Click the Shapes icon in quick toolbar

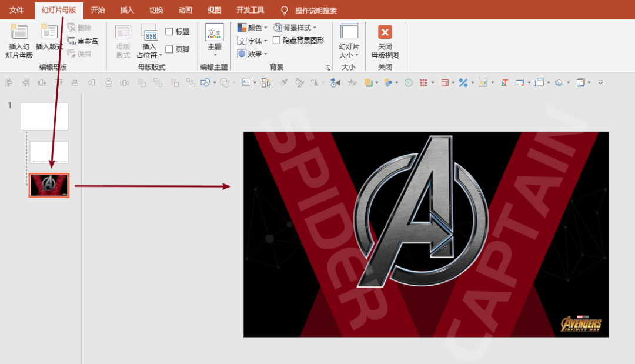[x=205, y=82]
